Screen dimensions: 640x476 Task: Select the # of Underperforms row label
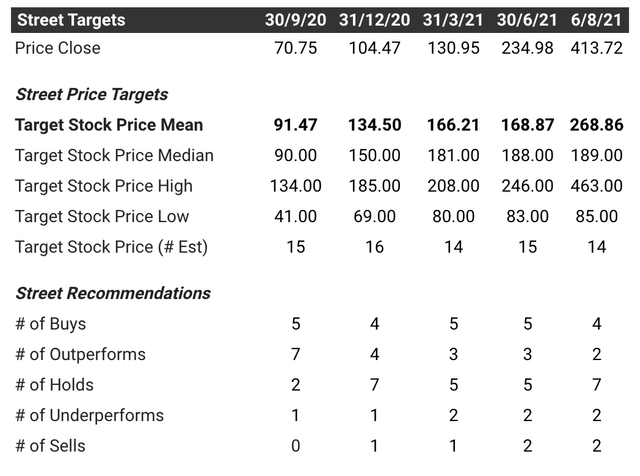point(89,416)
